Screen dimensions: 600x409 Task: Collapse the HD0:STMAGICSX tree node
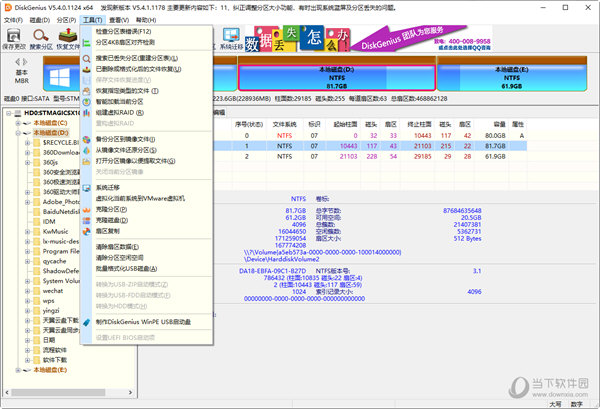(x=8, y=113)
